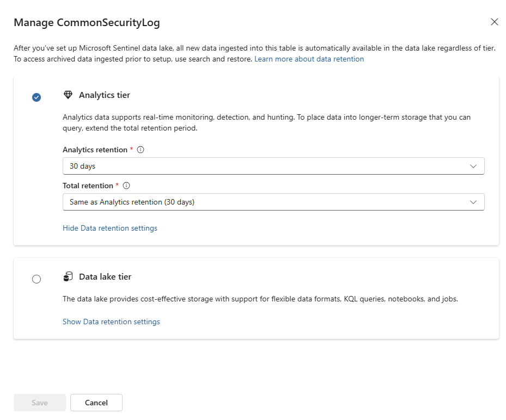Screen dimensions: 506x420
Task: Click the Analytics retention field label
Action: 95,150
